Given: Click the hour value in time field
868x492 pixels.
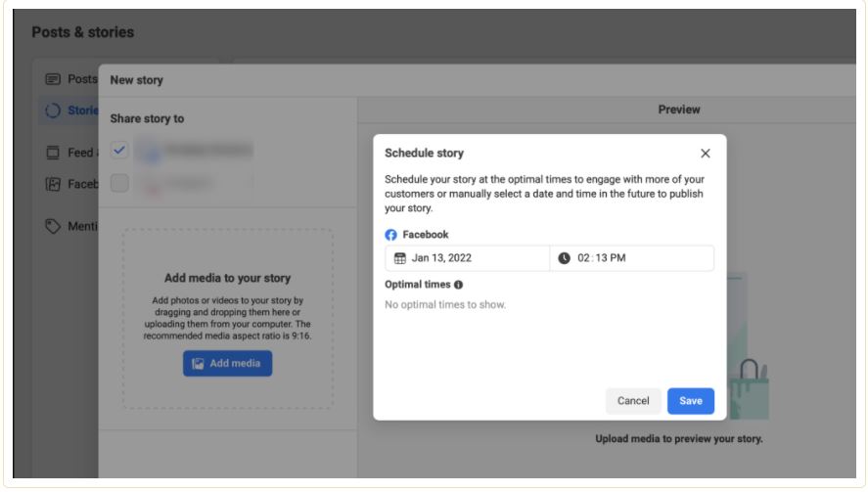Looking at the screenshot, I should tap(584, 258).
